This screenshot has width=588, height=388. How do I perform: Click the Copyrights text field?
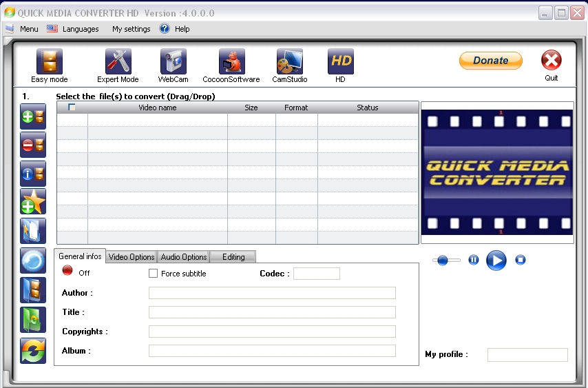coord(272,331)
